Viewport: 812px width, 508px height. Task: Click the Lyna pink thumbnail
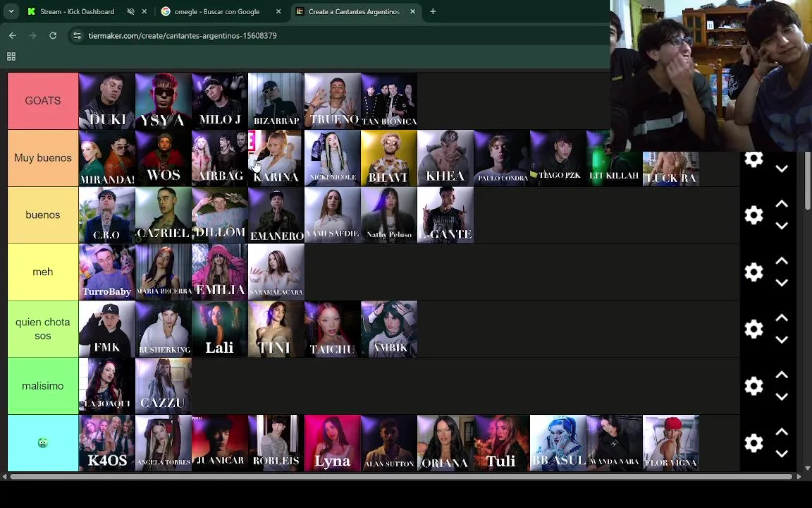[333, 442]
